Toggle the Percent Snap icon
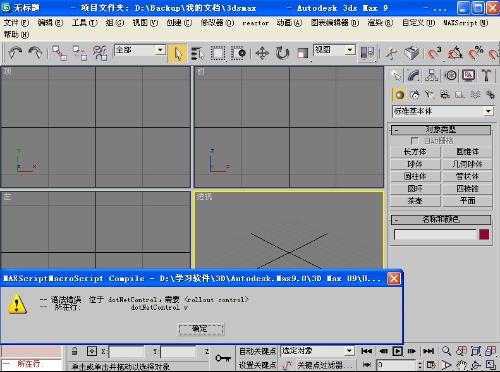The height and width of the screenshot is (372, 500). (x=475, y=53)
